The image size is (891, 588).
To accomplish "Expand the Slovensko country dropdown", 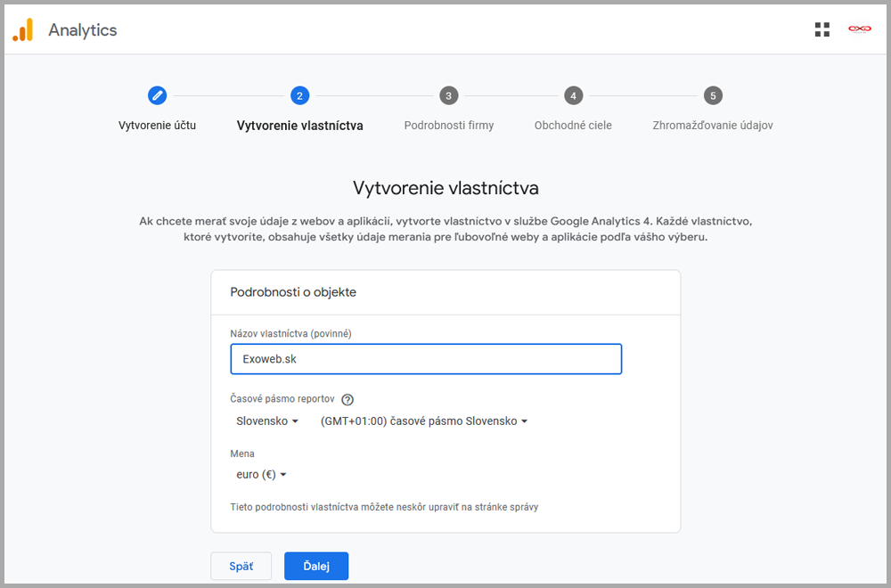I will pos(267,421).
